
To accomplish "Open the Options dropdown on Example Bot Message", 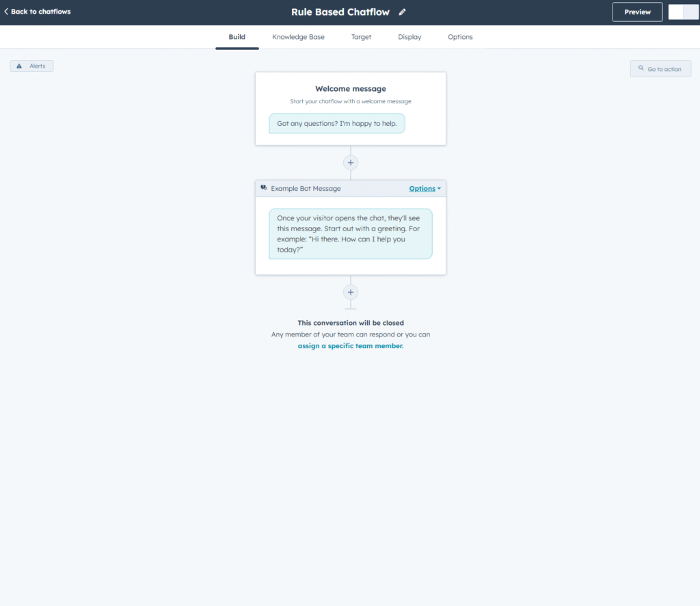I will 422,188.
